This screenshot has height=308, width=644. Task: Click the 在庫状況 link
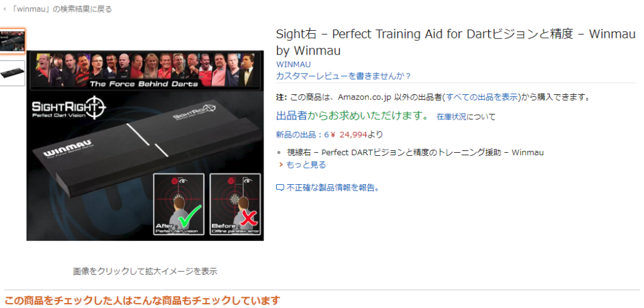(452, 117)
